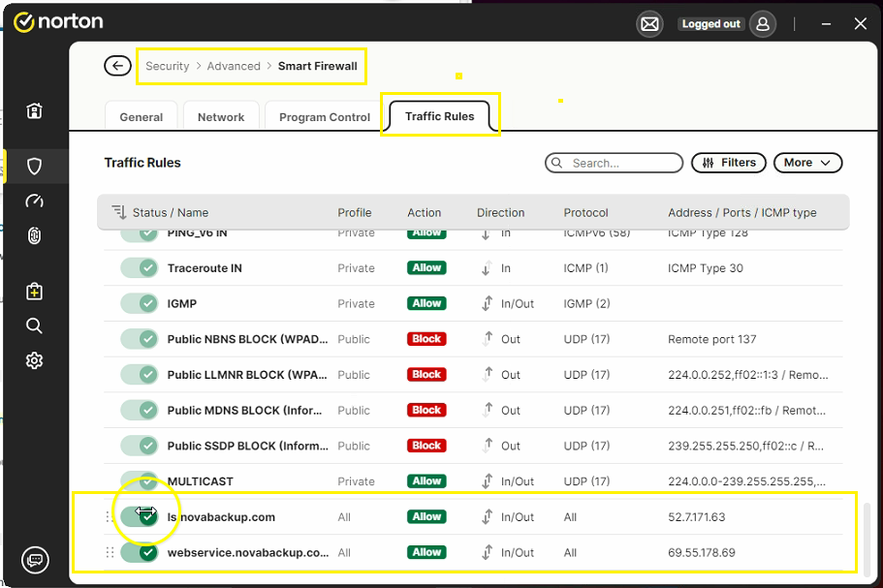Click the Address / Ports / ICMP type header

pos(742,212)
